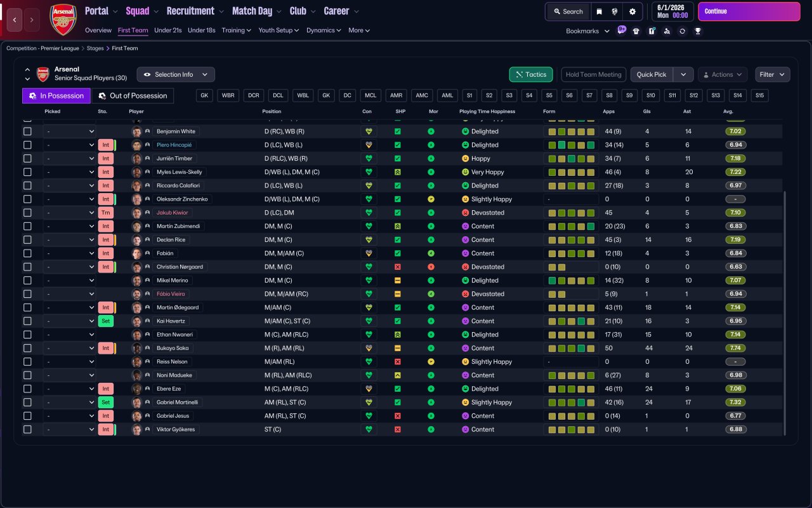
Task: Open the bookmark icon next to Search
Action: pos(599,11)
